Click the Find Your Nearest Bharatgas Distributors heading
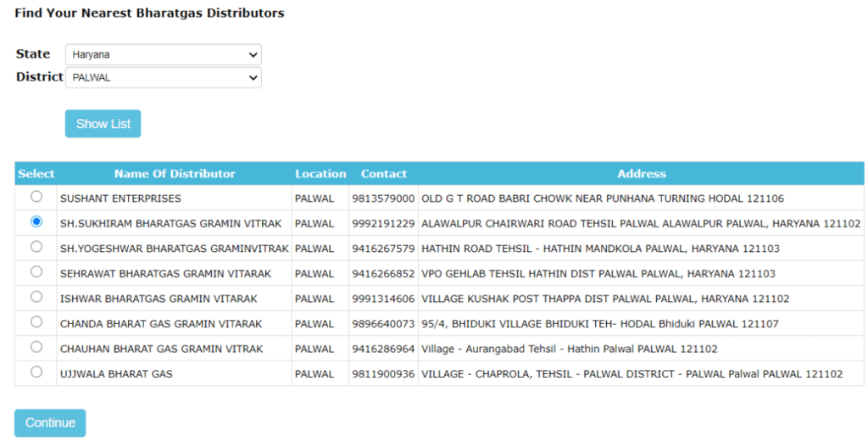This screenshot has height=442, width=868. coord(149,14)
